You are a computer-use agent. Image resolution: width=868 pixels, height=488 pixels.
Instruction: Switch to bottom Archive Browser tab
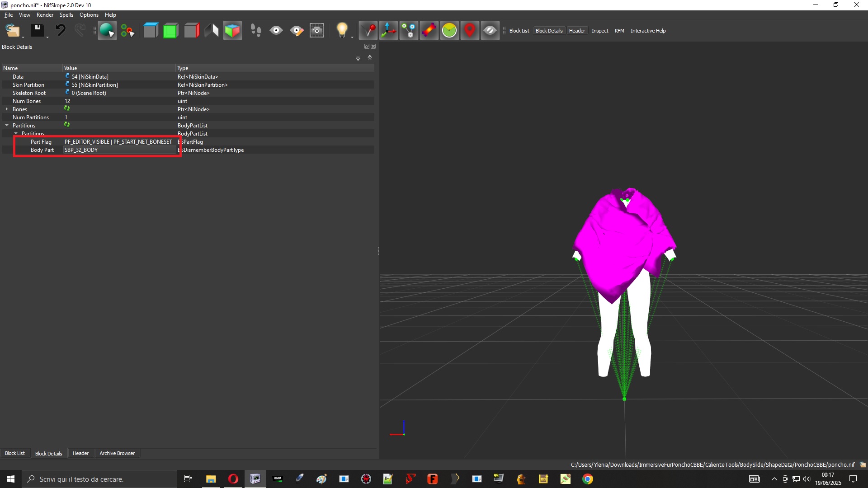(117, 453)
